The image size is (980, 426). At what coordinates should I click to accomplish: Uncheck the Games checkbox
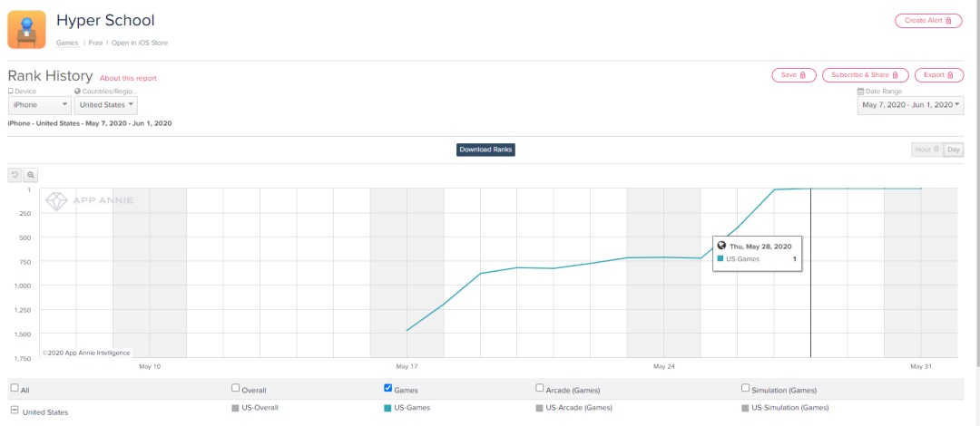point(388,388)
